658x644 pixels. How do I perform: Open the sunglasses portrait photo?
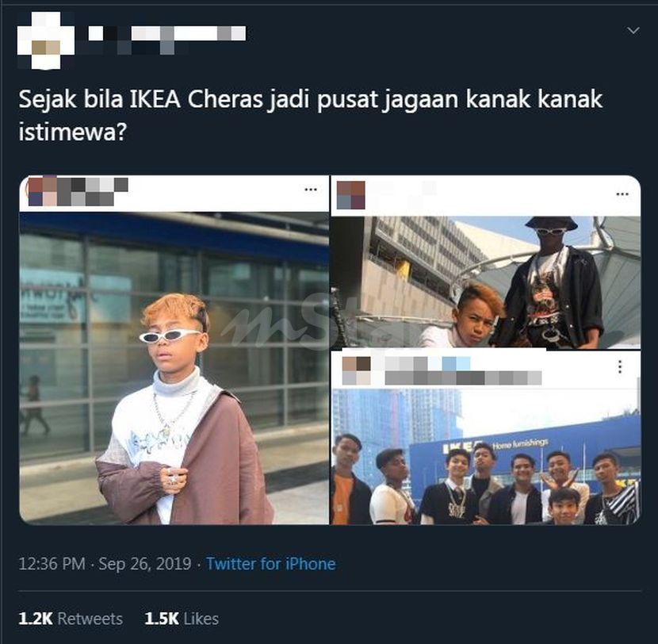click(x=174, y=368)
